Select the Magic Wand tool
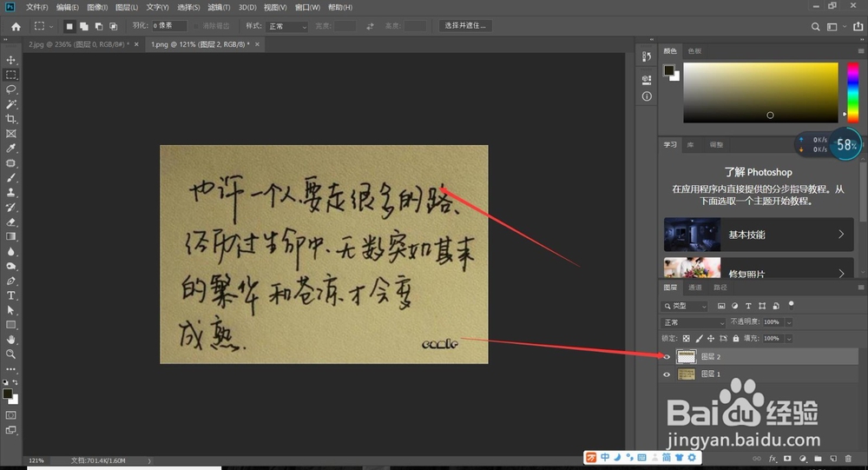The width and height of the screenshot is (868, 470). coord(11,104)
